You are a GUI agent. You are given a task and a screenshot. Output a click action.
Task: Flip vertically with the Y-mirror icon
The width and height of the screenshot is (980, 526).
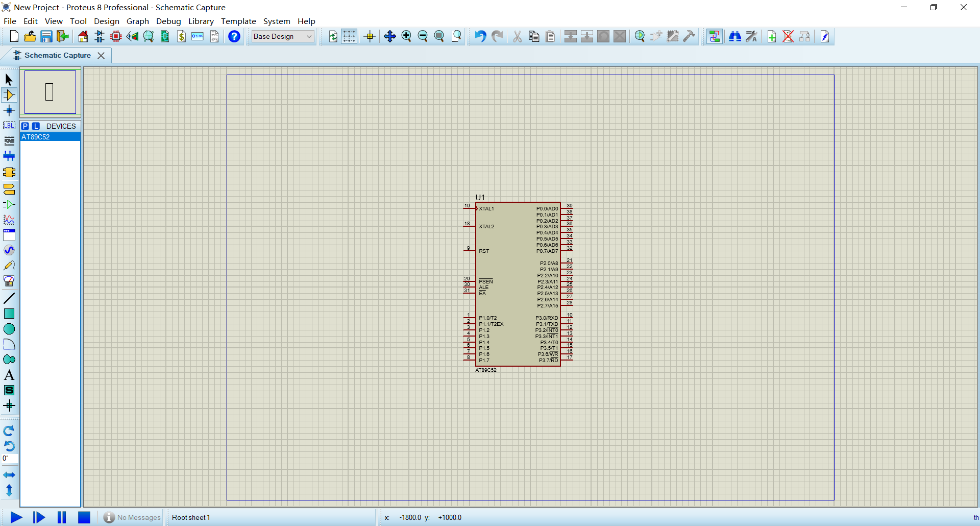pos(9,490)
